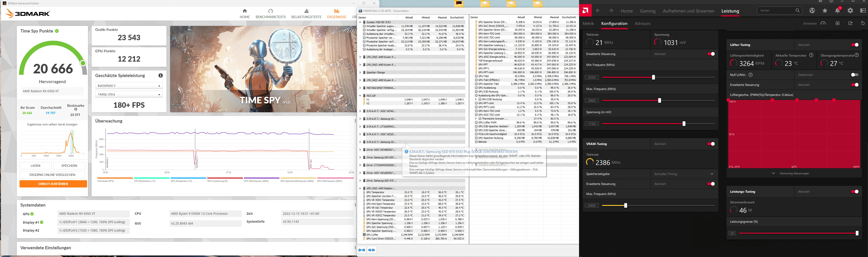Click the load tuning profile icon
This screenshot has height=257, width=868.
[838, 23]
